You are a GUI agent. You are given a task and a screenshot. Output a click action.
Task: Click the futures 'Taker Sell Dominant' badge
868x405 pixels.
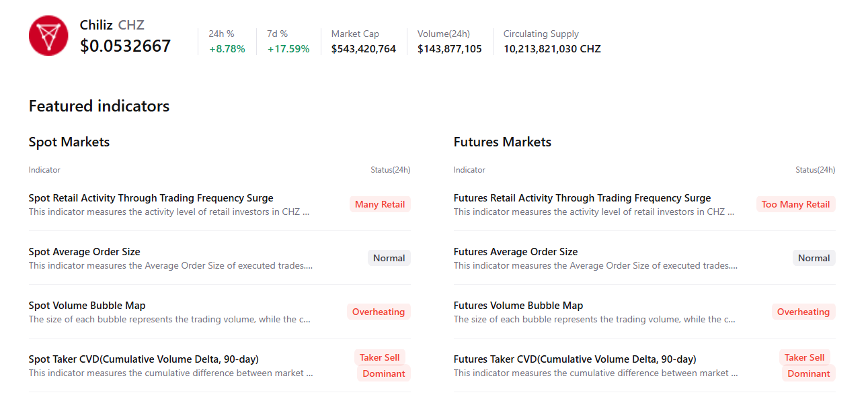pyautogui.click(x=807, y=365)
